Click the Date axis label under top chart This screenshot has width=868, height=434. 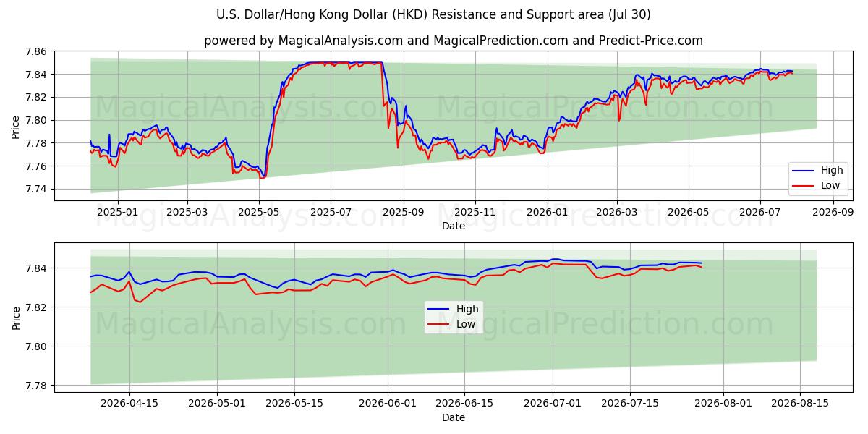pyautogui.click(x=454, y=226)
